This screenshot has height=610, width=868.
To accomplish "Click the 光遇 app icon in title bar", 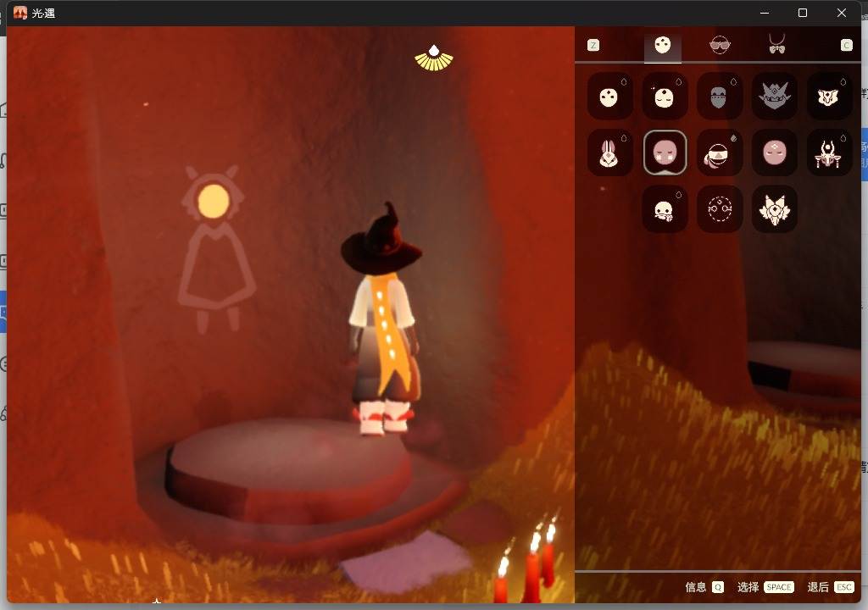I will point(20,13).
